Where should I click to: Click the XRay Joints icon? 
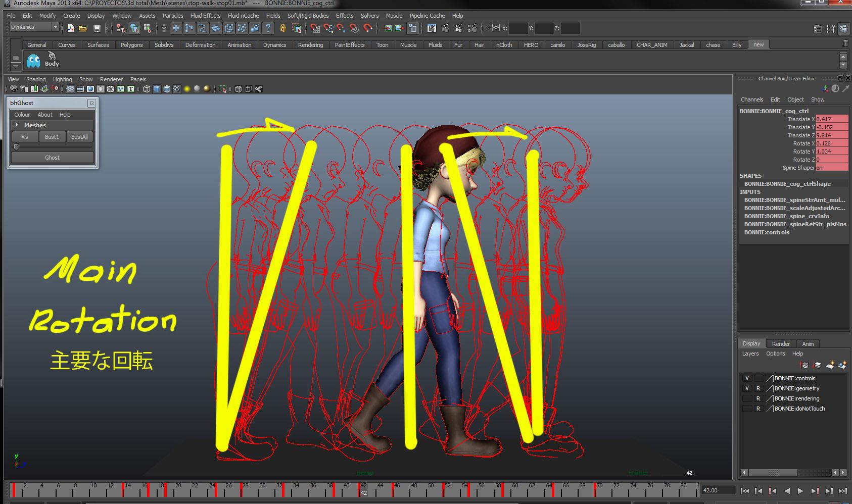258,89
